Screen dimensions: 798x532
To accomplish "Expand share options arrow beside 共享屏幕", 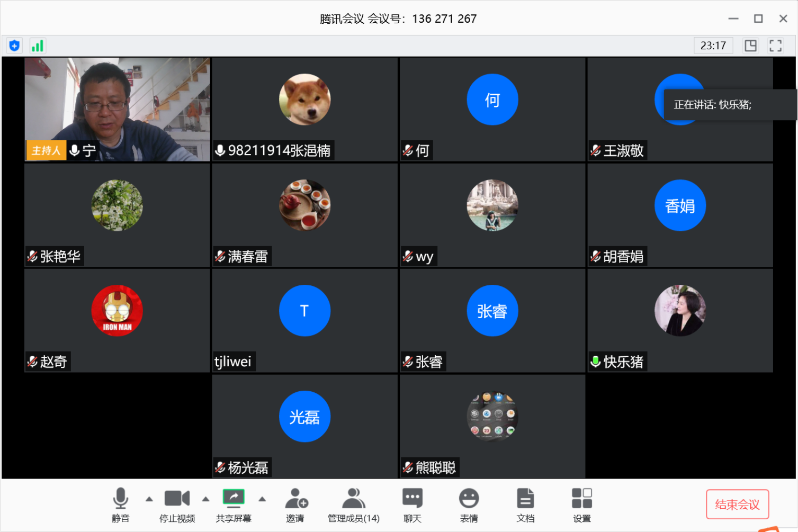I will (262, 499).
